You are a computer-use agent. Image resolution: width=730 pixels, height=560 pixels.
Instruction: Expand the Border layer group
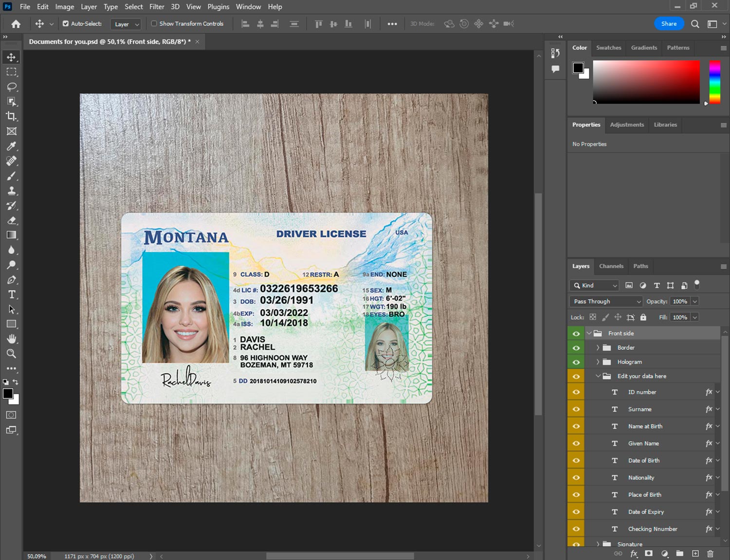[x=598, y=348]
